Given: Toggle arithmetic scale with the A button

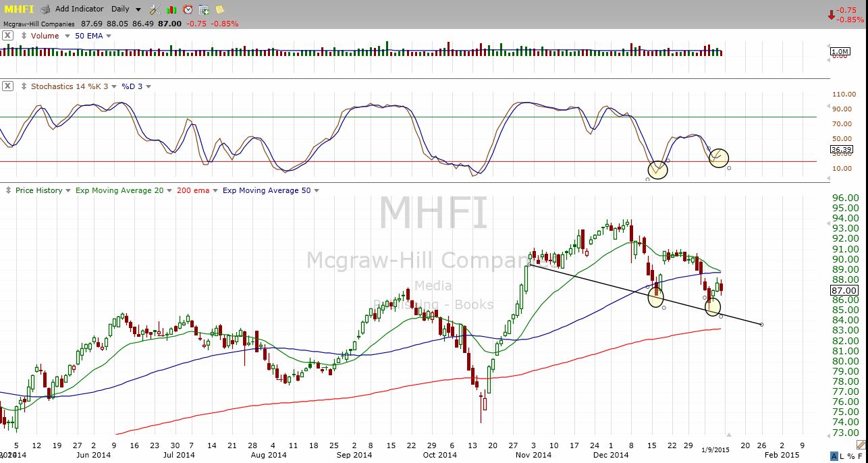Looking at the screenshot, I should click(835, 456).
